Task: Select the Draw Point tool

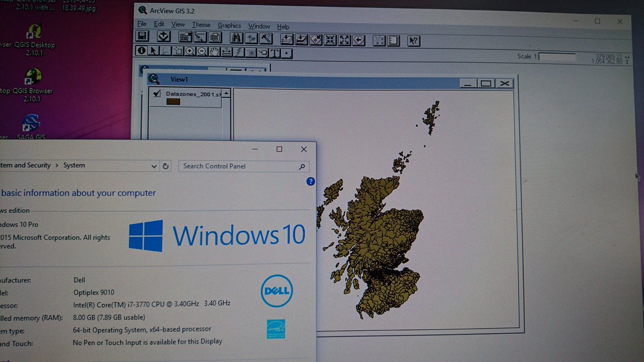Action: [x=287, y=54]
